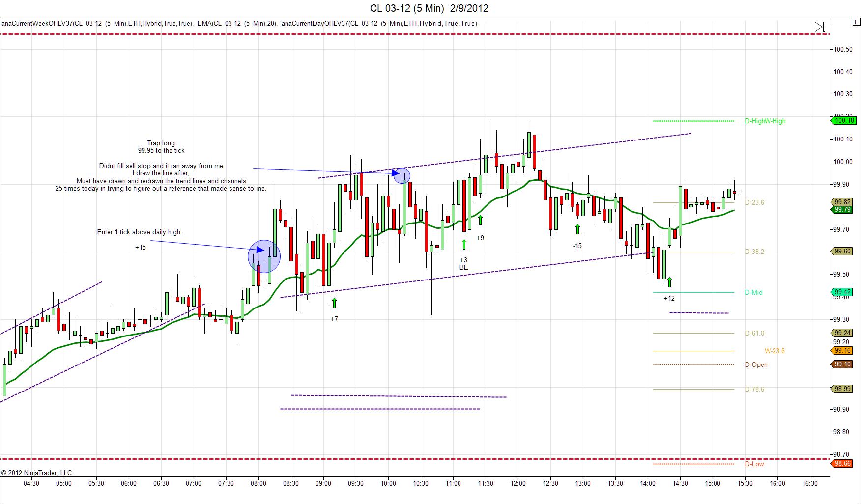Click the 99.60 price marker
This screenshot has height=504, width=861.
(x=842, y=251)
